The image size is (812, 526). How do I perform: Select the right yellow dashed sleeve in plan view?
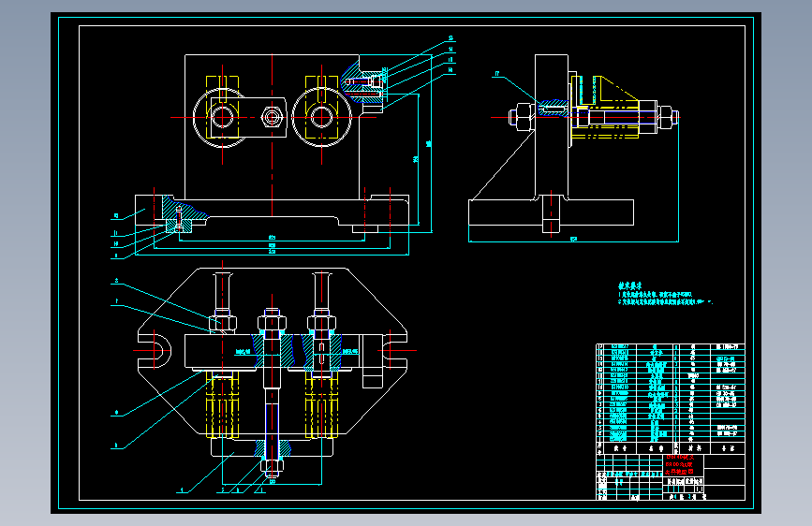[x=321, y=403]
